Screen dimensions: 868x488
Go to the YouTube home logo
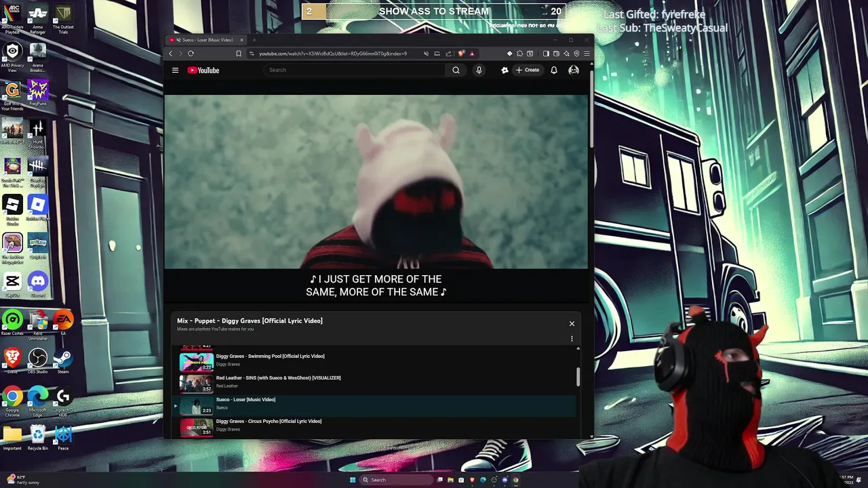coord(203,70)
